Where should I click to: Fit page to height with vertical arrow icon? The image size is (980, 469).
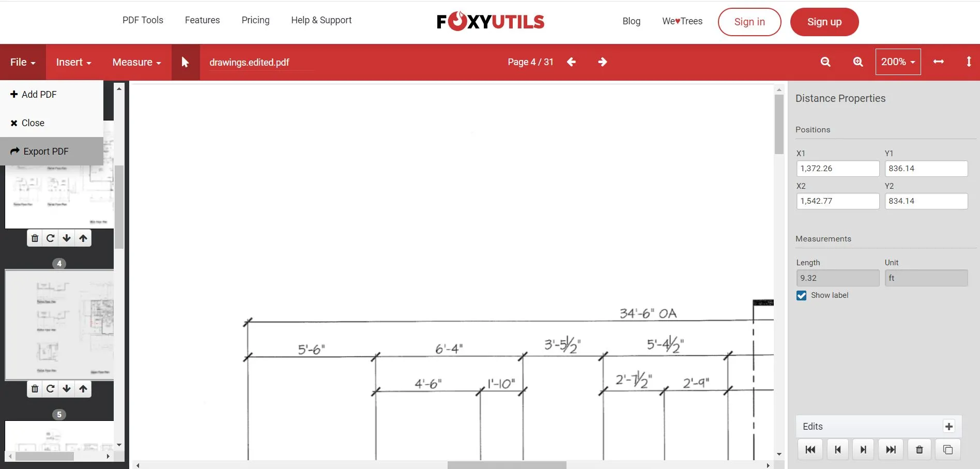969,62
